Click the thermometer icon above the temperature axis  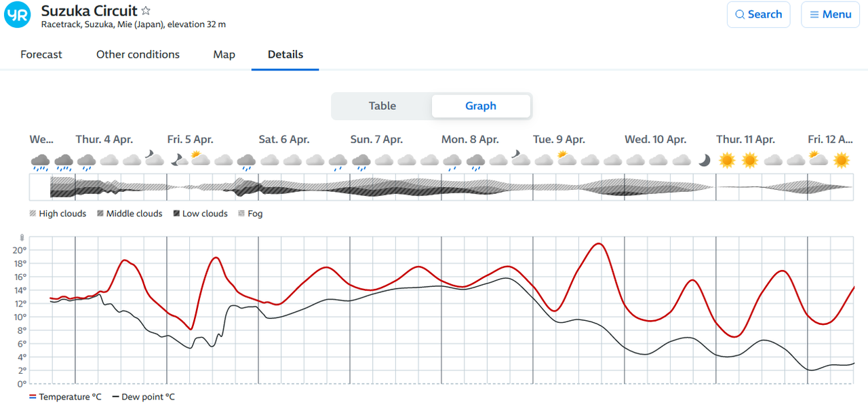[22, 238]
